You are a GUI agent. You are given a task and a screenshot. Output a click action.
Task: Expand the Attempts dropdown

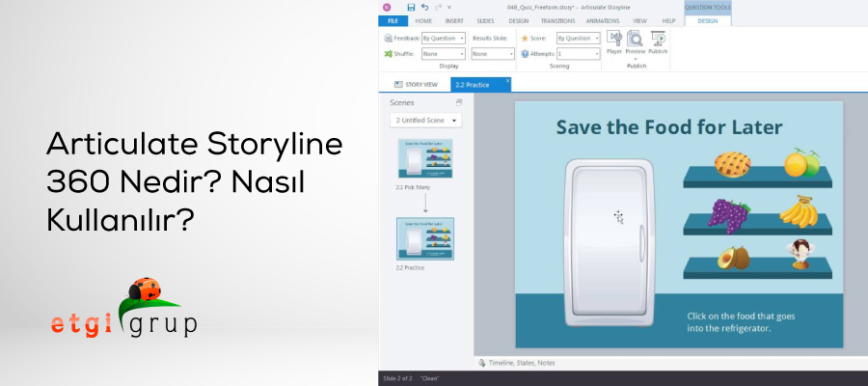(579, 54)
